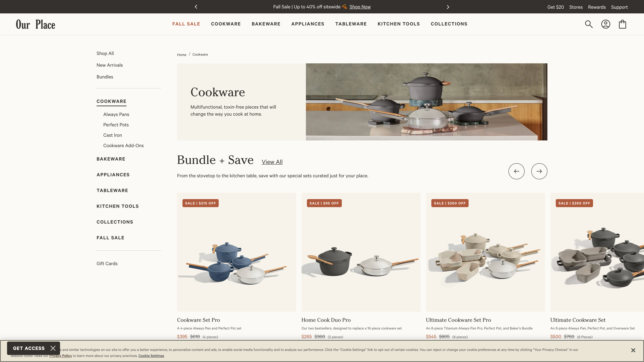The height and width of the screenshot is (362, 644).
Task: Expand the Appliances sidebar category
Action: coord(113,175)
